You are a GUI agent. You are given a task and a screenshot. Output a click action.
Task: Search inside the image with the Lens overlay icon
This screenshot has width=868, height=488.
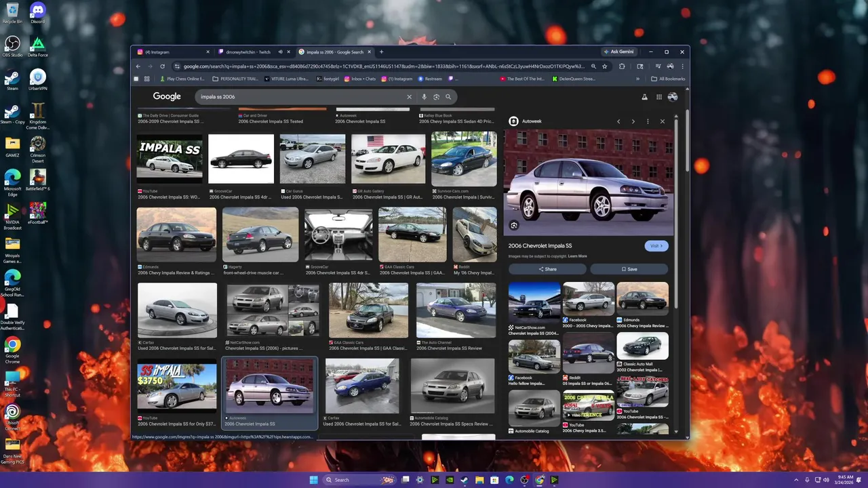tap(514, 226)
